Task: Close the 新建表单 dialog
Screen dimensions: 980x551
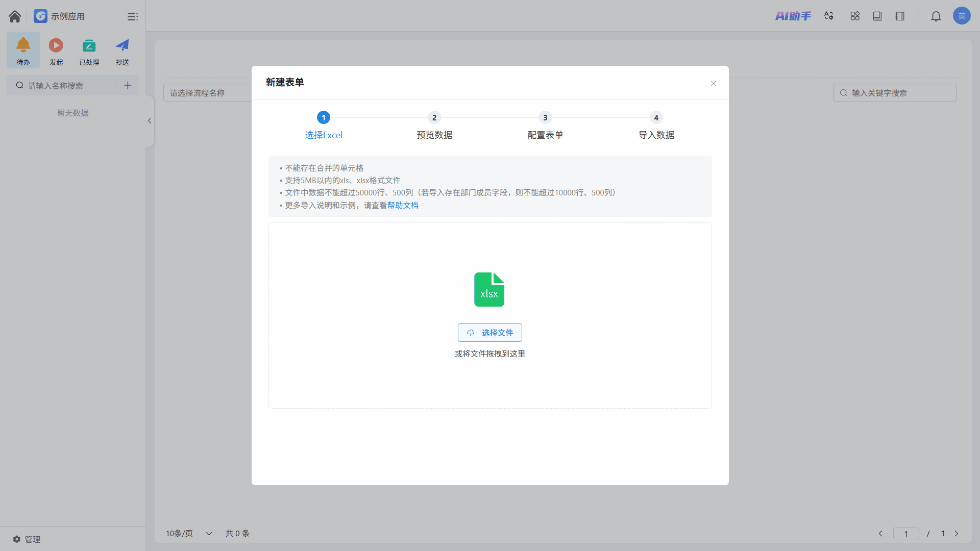Action: tap(713, 84)
